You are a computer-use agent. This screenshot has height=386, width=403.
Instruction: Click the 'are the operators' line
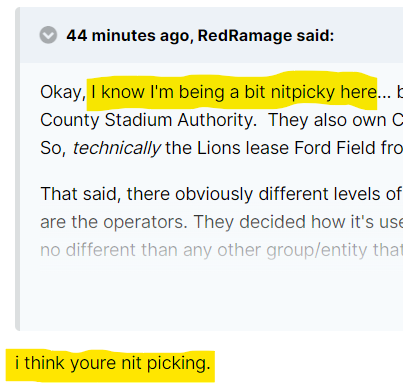point(221,222)
